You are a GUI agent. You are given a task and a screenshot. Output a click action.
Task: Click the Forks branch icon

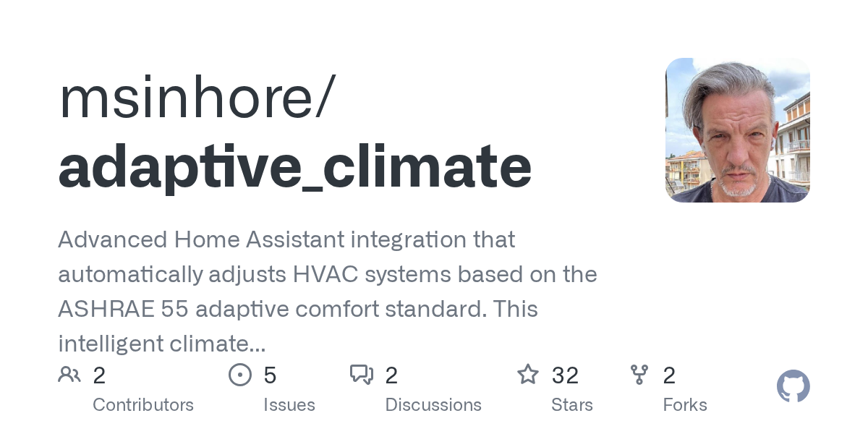click(x=639, y=375)
